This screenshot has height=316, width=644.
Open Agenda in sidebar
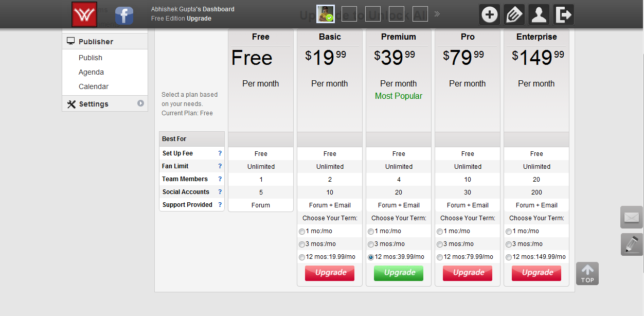pos(91,72)
